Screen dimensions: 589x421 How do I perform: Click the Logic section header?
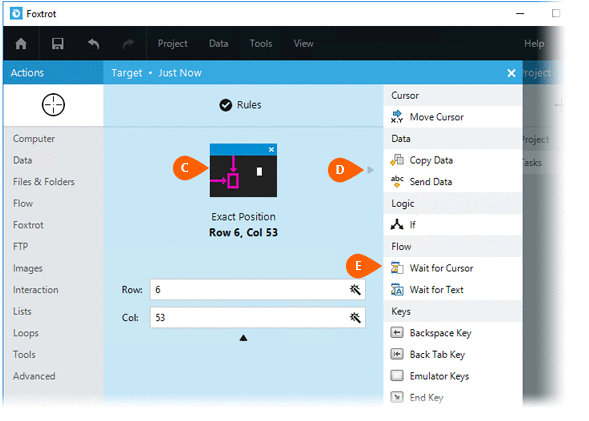pyautogui.click(x=453, y=204)
